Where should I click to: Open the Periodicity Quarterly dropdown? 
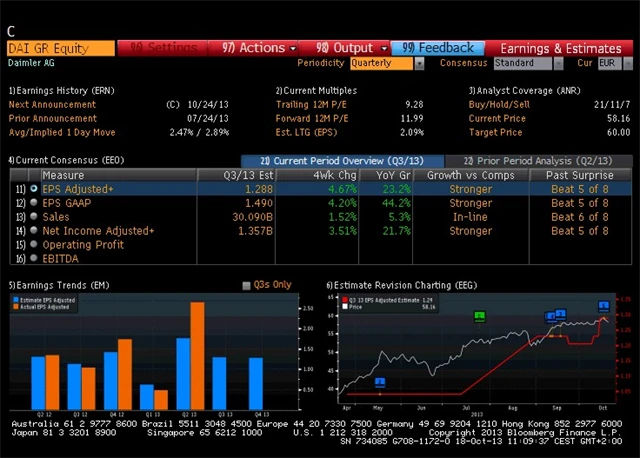point(387,63)
